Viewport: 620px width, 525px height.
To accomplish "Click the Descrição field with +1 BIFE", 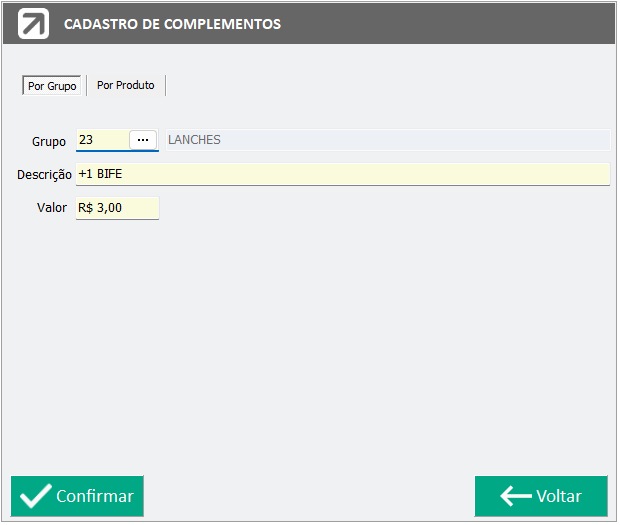I will pyautogui.click(x=343, y=174).
